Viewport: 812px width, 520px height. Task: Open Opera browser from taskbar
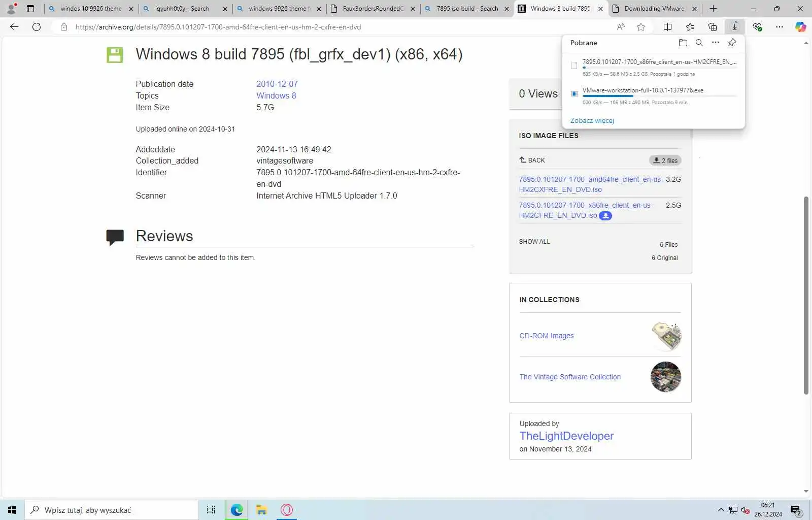287,510
